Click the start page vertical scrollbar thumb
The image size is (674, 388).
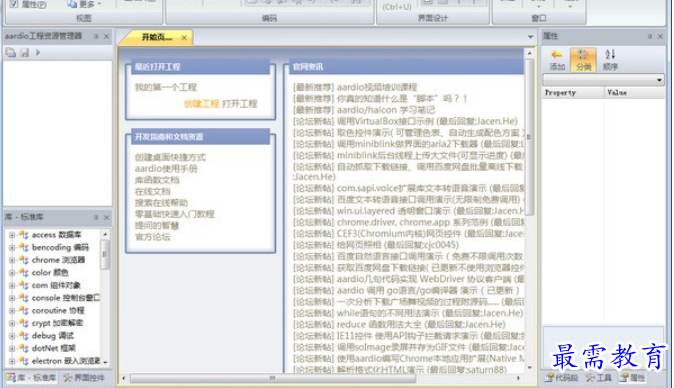tap(530, 137)
